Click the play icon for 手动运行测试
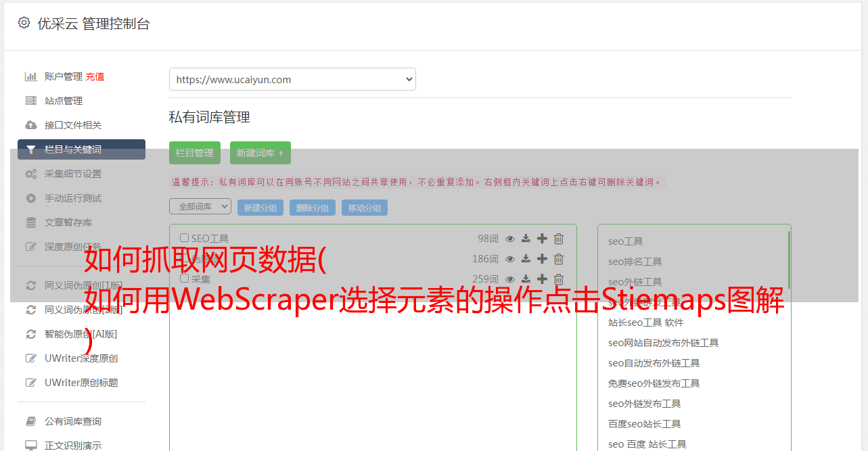868x451 pixels. point(31,198)
